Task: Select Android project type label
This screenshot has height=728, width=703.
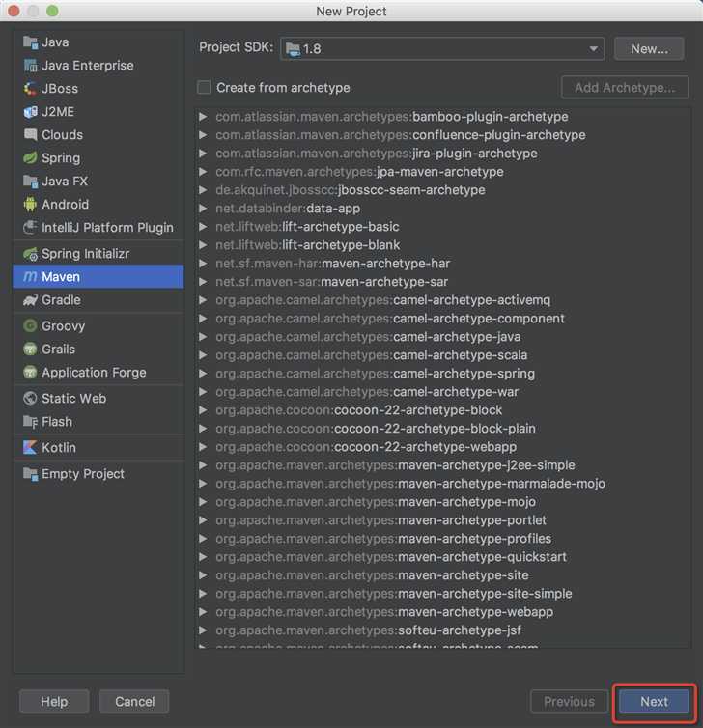Action: pos(65,205)
